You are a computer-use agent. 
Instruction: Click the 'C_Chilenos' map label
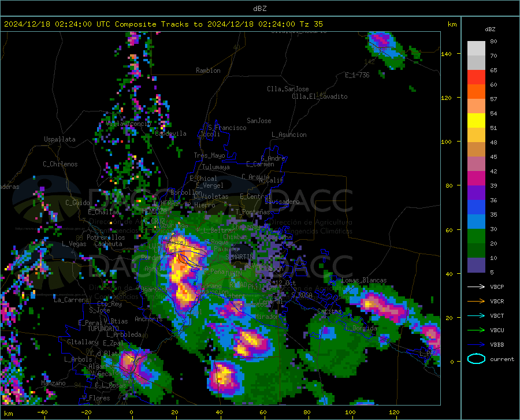pos(60,164)
